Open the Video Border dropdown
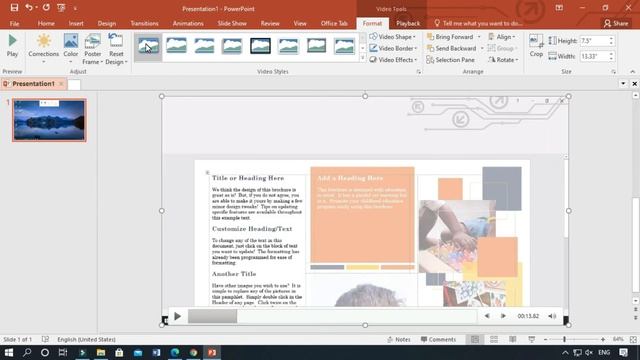The height and width of the screenshot is (360, 640). point(393,48)
